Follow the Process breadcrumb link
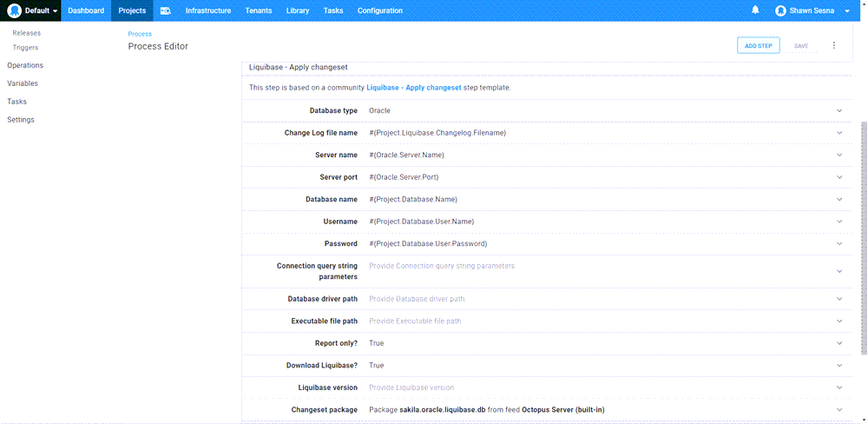This screenshot has width=868, height=424. (x=140, y=34)
